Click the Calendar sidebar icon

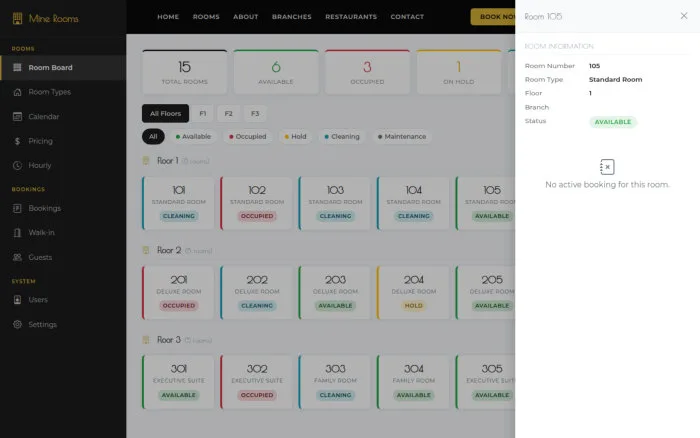17,117
